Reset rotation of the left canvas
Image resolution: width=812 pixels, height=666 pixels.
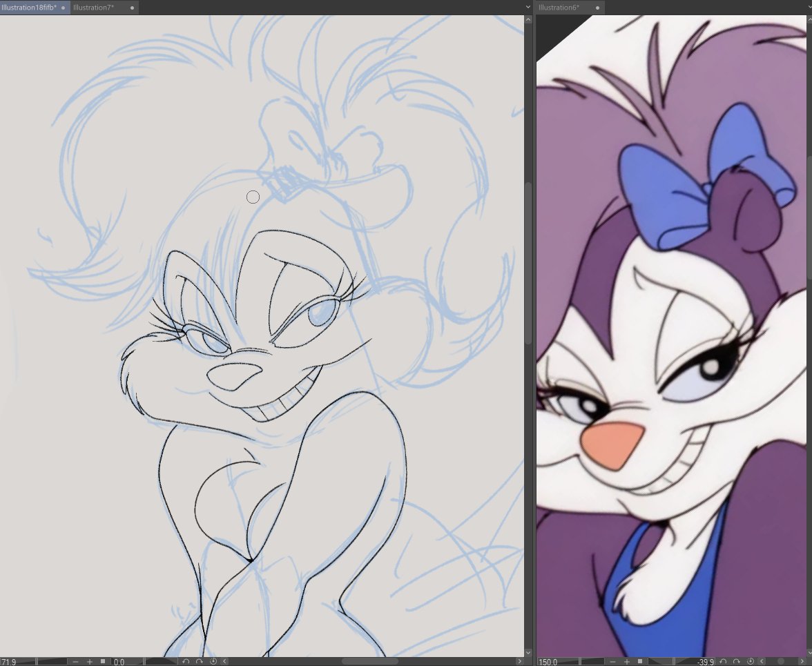213,661
